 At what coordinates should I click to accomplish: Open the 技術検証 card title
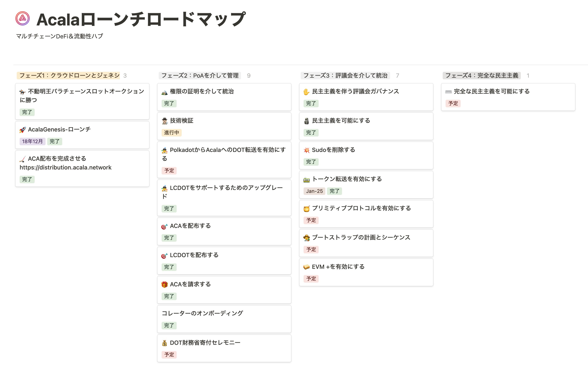[x=182, y=121]
